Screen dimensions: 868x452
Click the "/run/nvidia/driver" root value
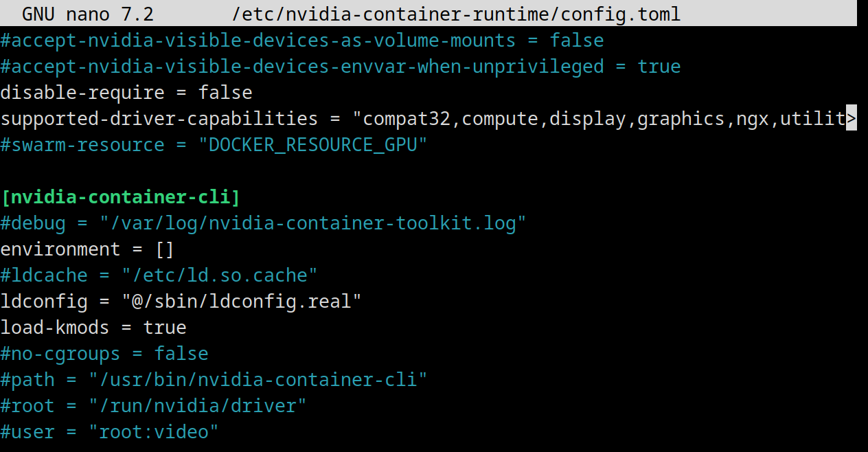point(198,406)
